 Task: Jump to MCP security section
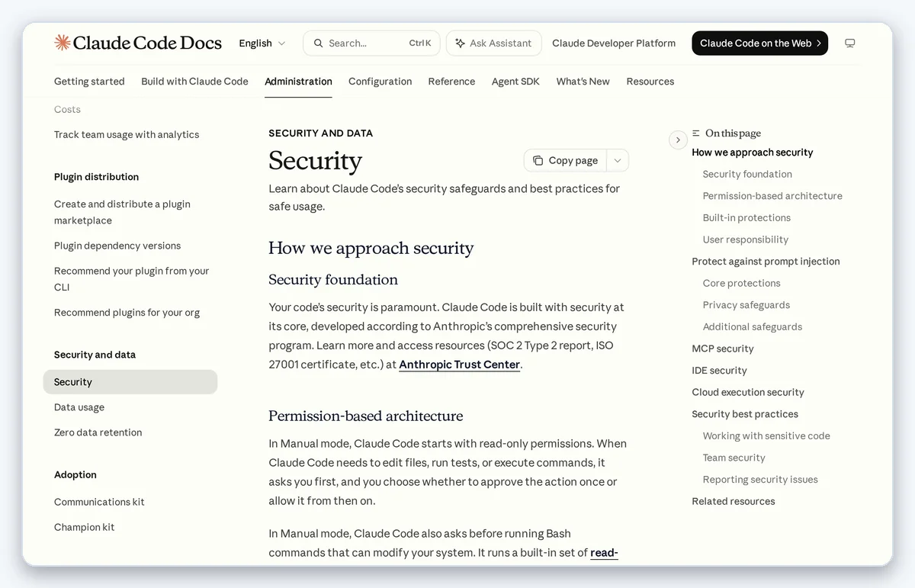click(x=723, y=349)
